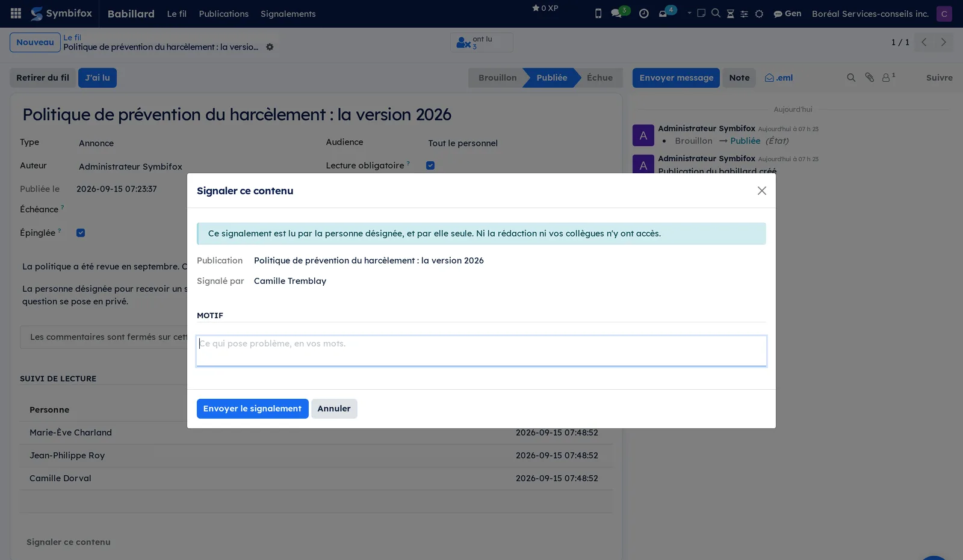Click the J'ai lu button
Screen dimensions: 963x560
click(98, 78)
